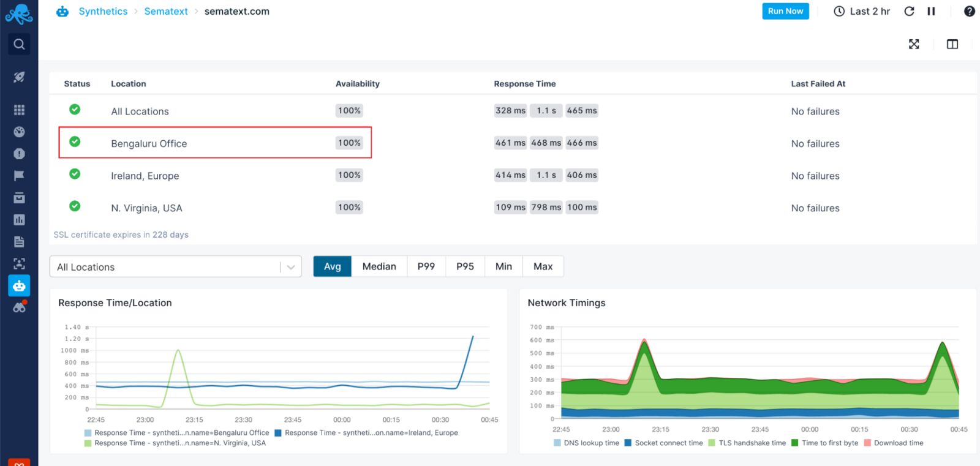Open the dashboard gauge icon in sidebar
980x466 pixels.
[x=19, y=132]
